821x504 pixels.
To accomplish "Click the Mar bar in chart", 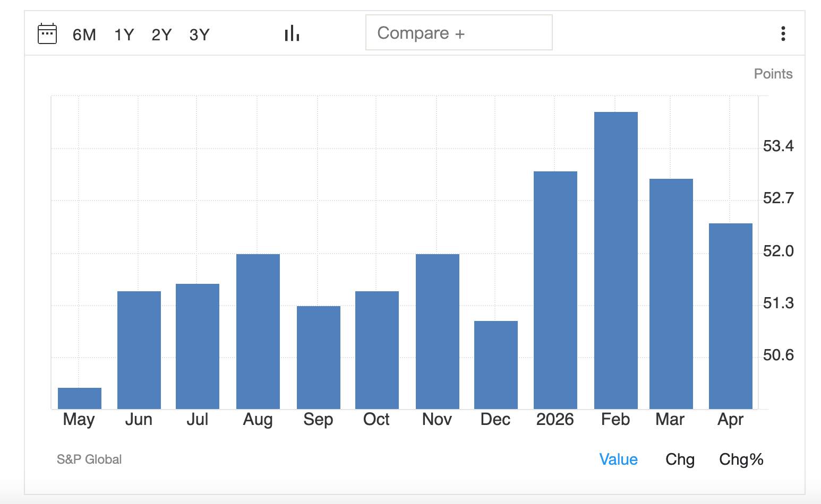I will pos(671,294).
